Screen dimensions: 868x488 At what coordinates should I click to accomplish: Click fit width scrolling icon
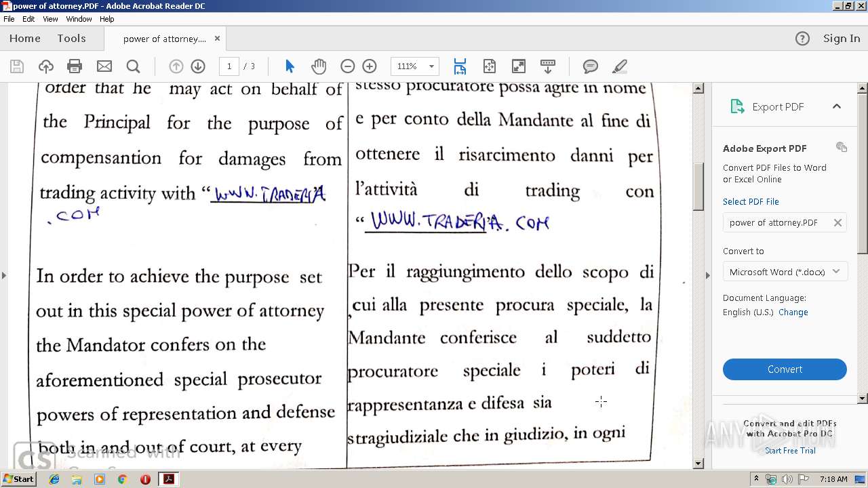tap(460, 66)
